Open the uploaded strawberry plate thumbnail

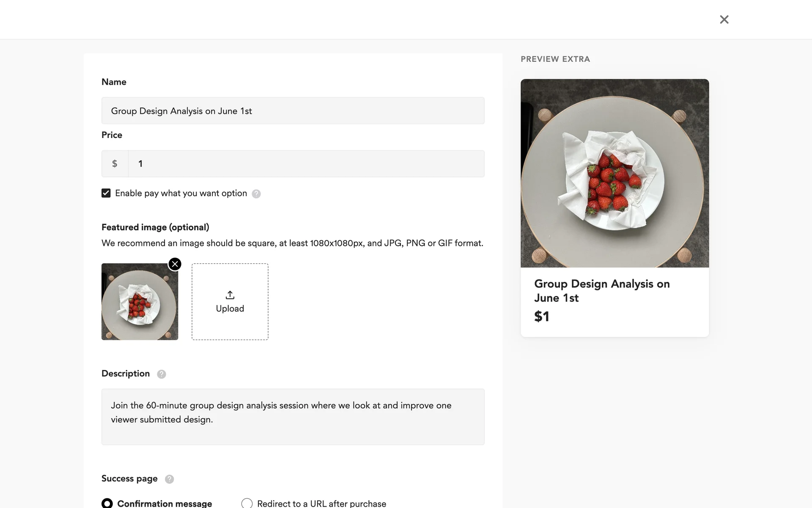[x=140, y=302]
